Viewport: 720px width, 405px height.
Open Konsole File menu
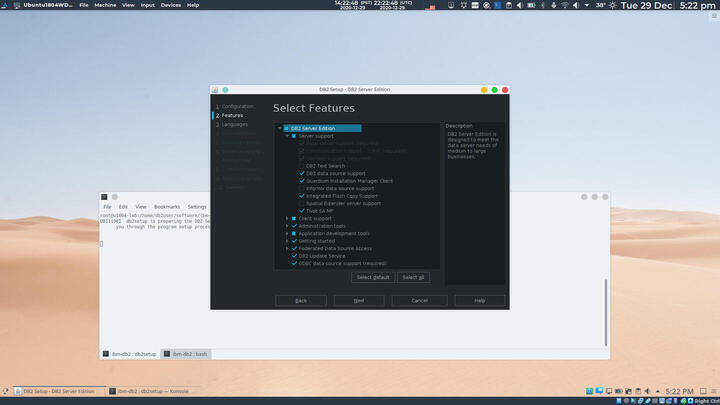pyautogui.click(x=107, y=207)
